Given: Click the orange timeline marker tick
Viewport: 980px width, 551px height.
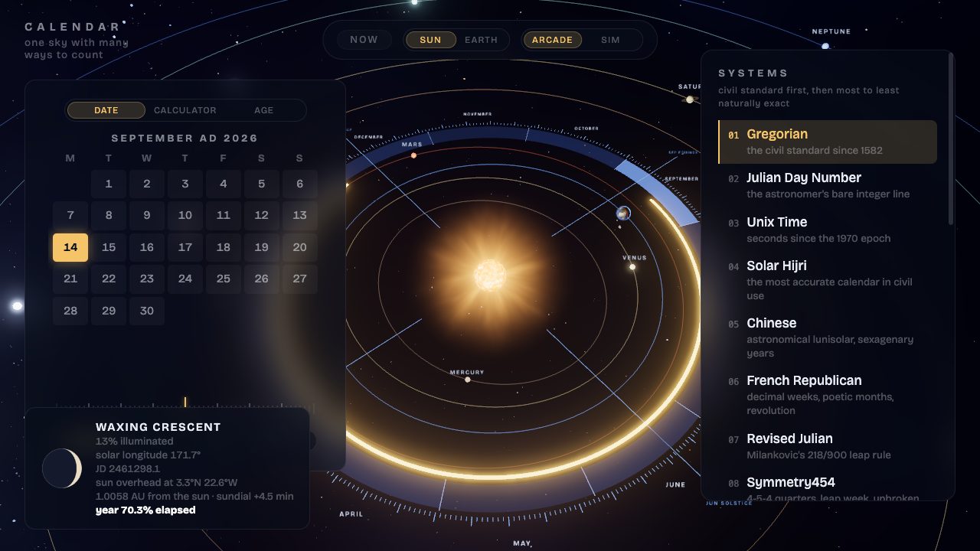Looking at the screenshot, I should [x=185, y=402].
